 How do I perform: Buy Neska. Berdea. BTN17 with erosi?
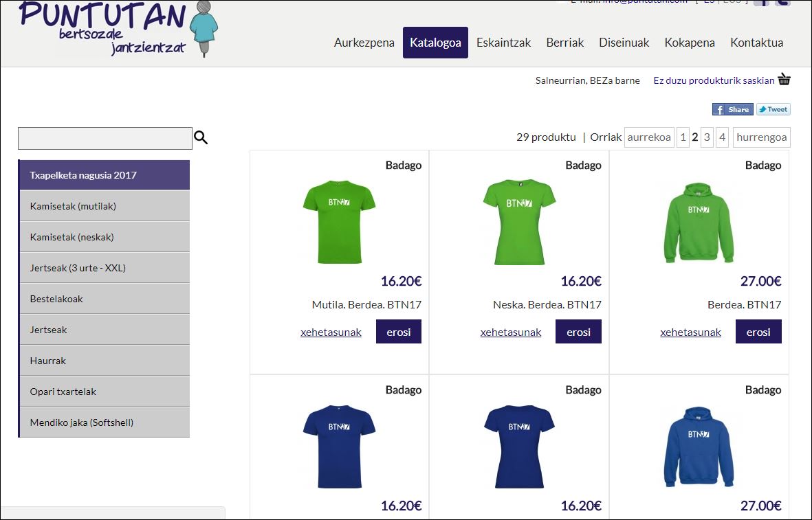click(578, 332)
